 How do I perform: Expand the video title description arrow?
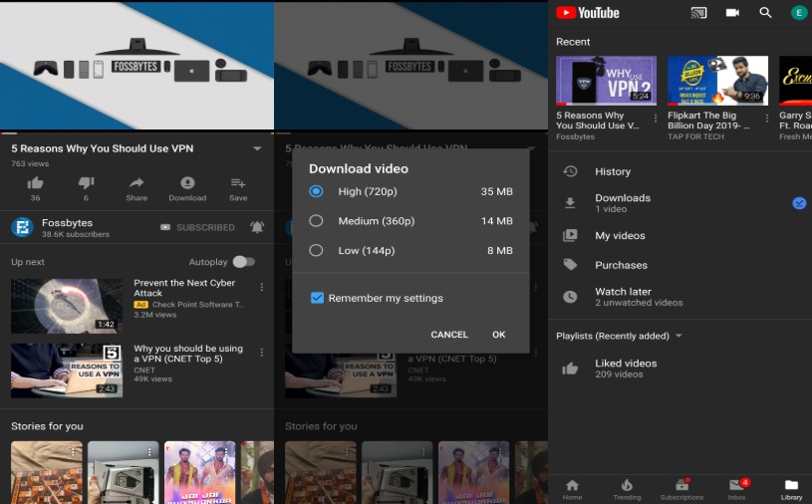pyautogui.click(x=257, y=148)
